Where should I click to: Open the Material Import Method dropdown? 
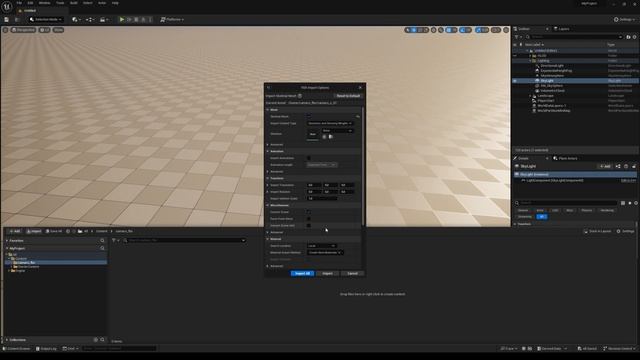click(325, 253)
